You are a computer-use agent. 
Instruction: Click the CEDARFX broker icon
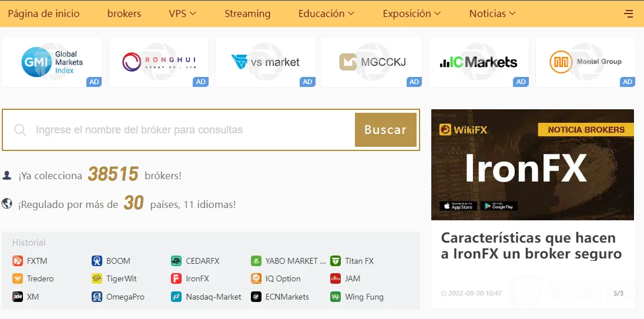click(x=176, y=261)
